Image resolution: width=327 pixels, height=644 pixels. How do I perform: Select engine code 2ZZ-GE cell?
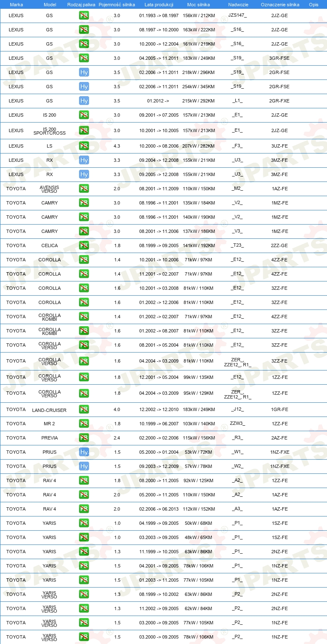coord(279,245)
